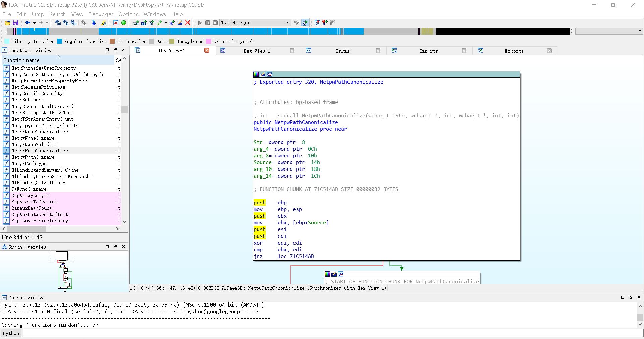Screen dimensions: 644x339
Task: Click the convert to code icon
Action: pos(136,23)
